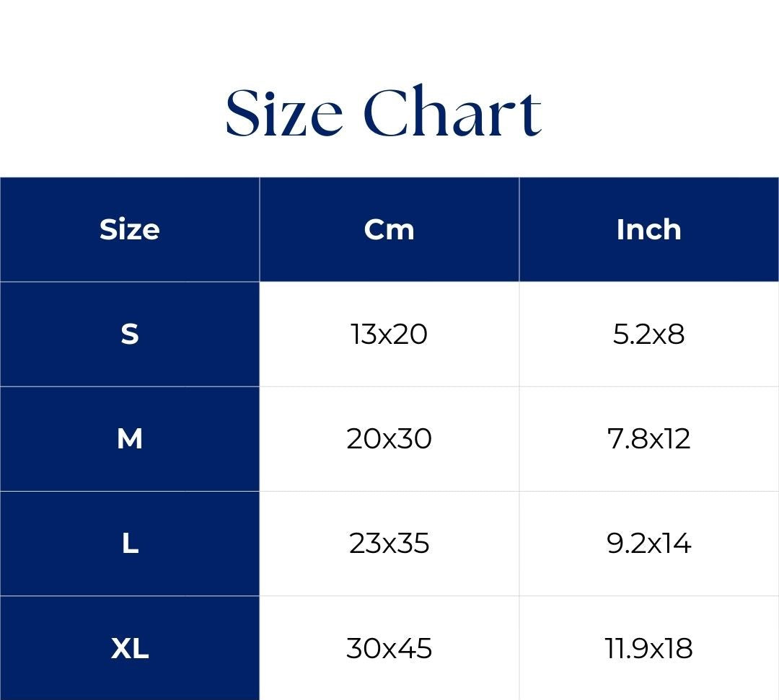Select the 9.2x14 inch cell
This screenshot has height=700, width=779.
(648, 543)
